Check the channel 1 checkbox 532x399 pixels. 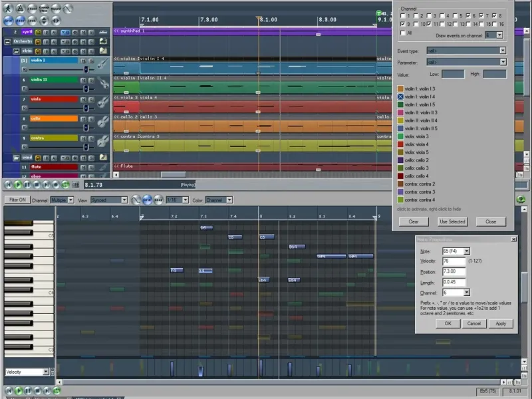point(401,15)
